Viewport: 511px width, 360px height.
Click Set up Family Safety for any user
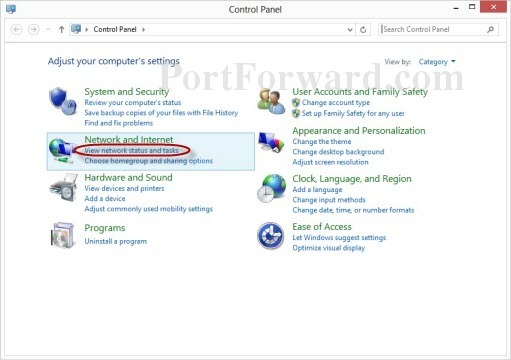(353, 113)
